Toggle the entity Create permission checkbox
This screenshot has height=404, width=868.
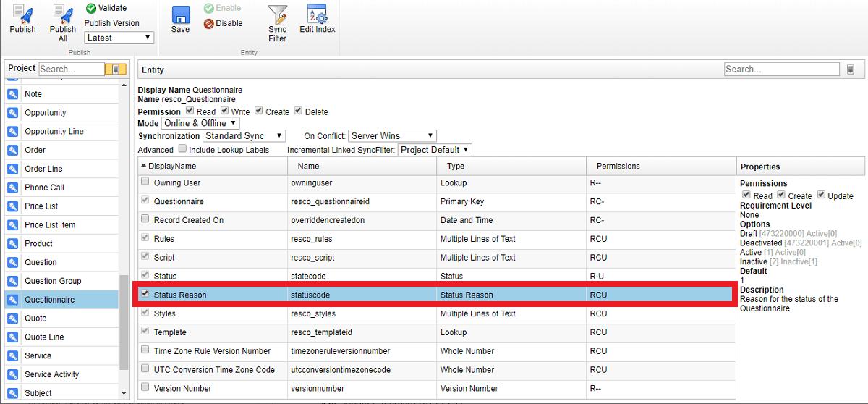point(258,111)
